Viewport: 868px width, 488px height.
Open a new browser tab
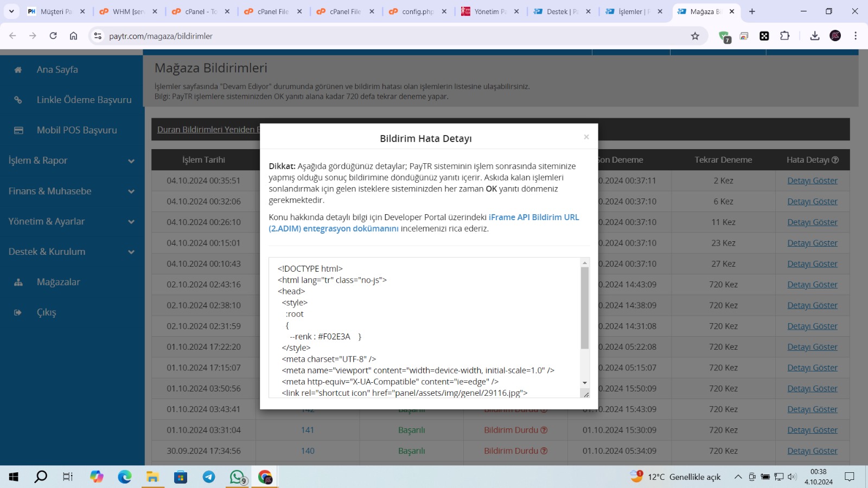point(752,11)
